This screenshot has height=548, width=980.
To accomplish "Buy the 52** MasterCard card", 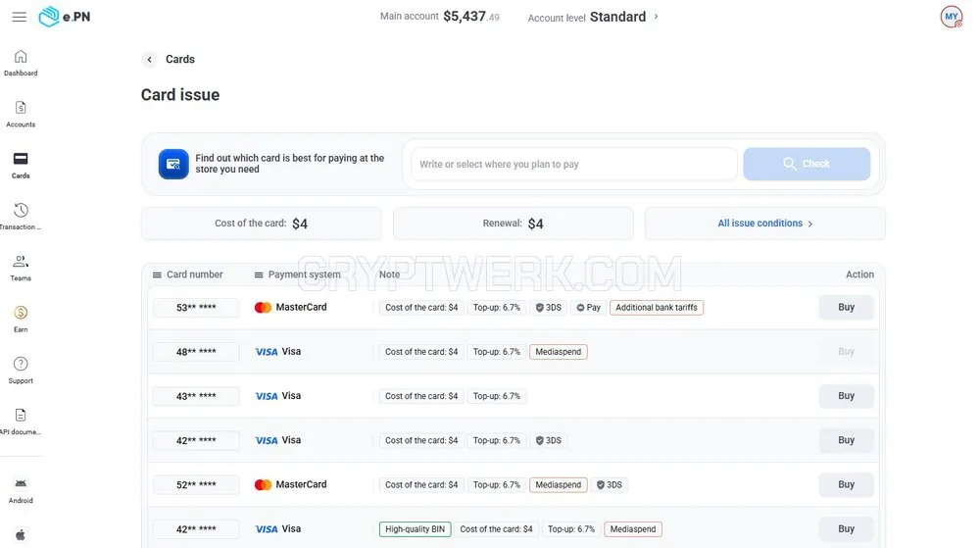I will click(846, 485).
